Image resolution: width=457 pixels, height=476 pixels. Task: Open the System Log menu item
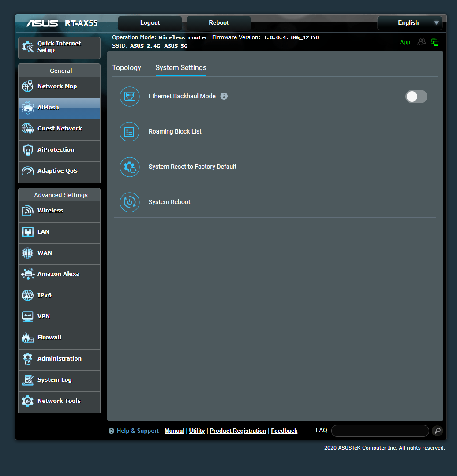[59, 381]
